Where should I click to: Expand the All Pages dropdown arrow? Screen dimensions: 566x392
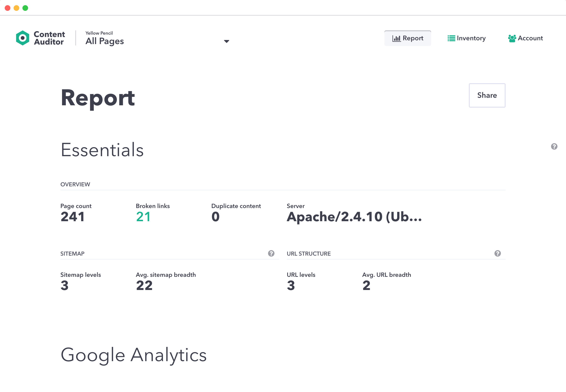point(226,41)
